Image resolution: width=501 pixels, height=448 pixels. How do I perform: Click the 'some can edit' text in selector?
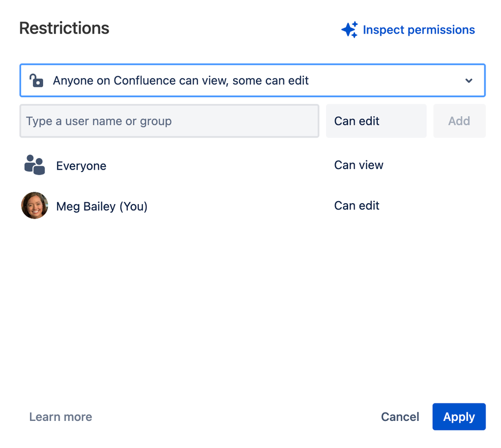tap(271, 80)
